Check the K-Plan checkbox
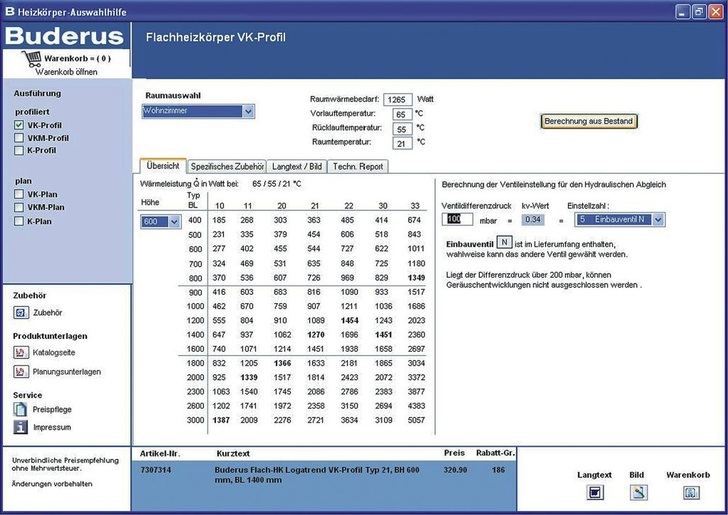The width and height of the screenshot is (728, 515). click(19, 219)
